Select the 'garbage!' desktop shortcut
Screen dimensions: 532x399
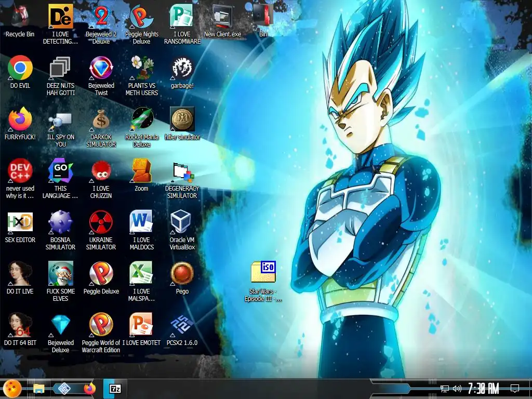182,72
